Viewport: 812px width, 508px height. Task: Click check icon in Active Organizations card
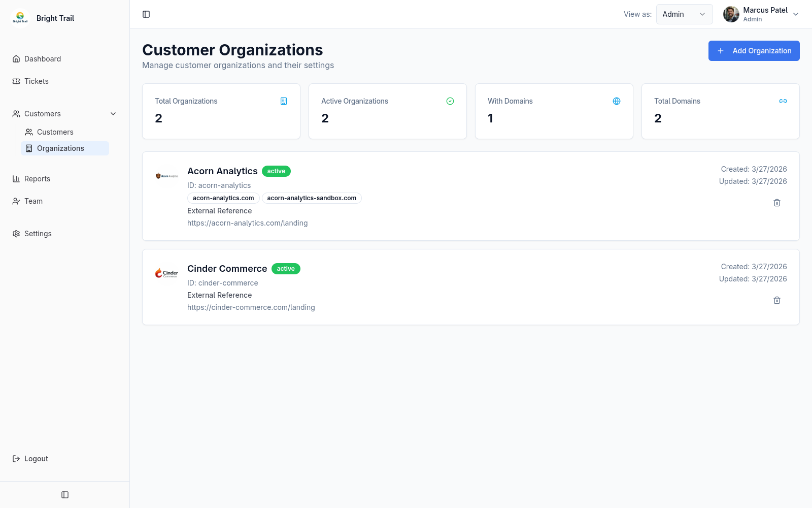point(450,101)
